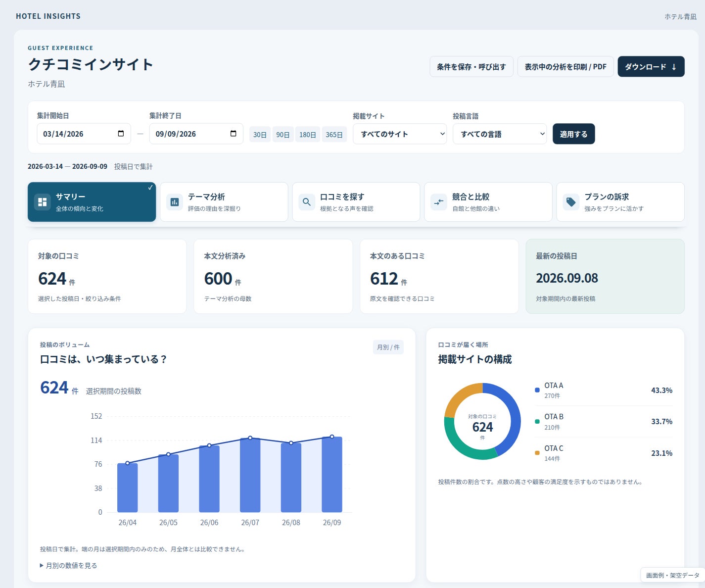
Task: Click the 本文のある口コミ 612 件 card
Action: [x=439, y=276]
